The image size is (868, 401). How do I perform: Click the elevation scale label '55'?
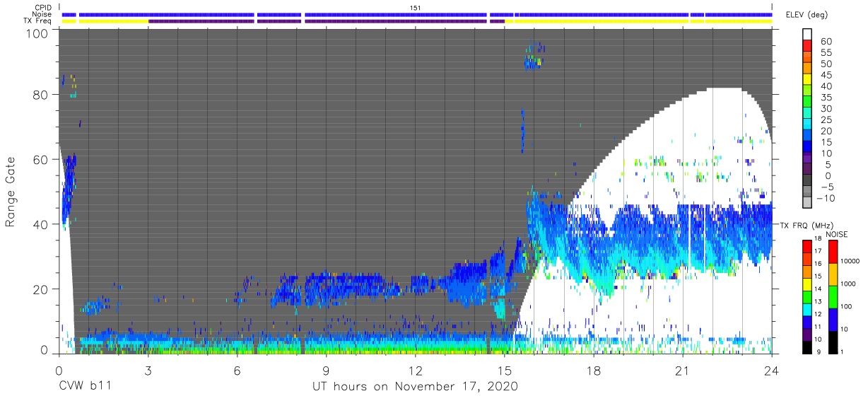click(826, 52)
